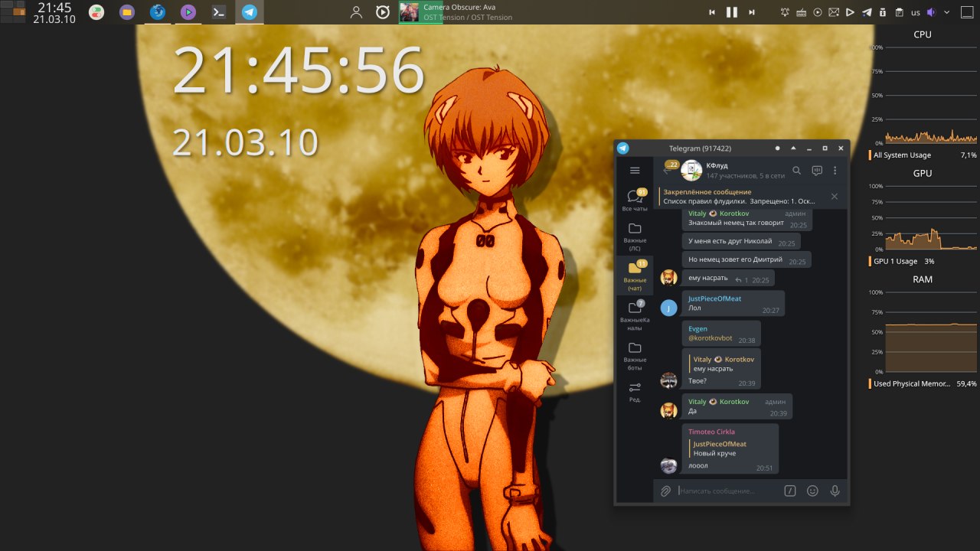Skip to next track in panel
Image resolution: width=980 pixels, height=551 pixels.
tap(752, 12)
